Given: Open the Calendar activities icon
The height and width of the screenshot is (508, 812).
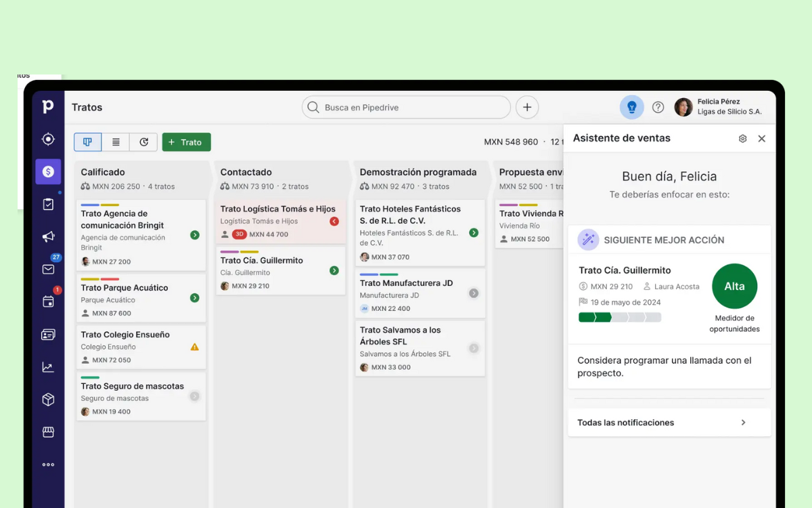Looking at the screenshot, I should click(x=48, y=301).
